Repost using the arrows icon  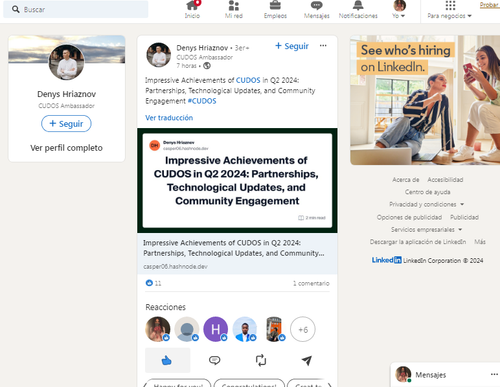click(x=261, y=360)
